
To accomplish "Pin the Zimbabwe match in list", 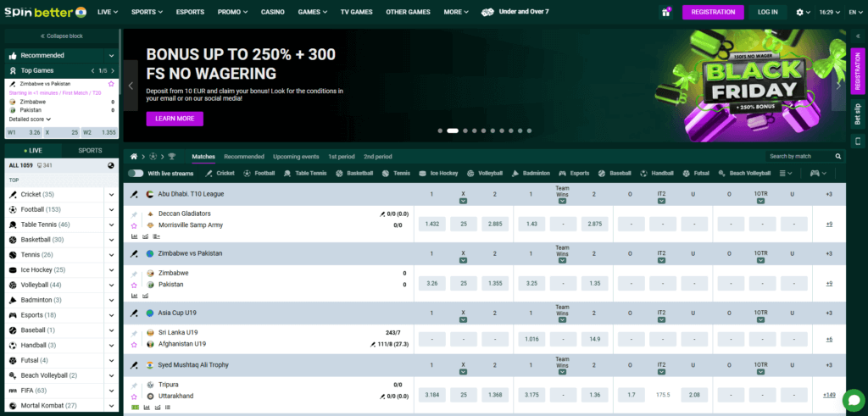I will tap(134, 274).
